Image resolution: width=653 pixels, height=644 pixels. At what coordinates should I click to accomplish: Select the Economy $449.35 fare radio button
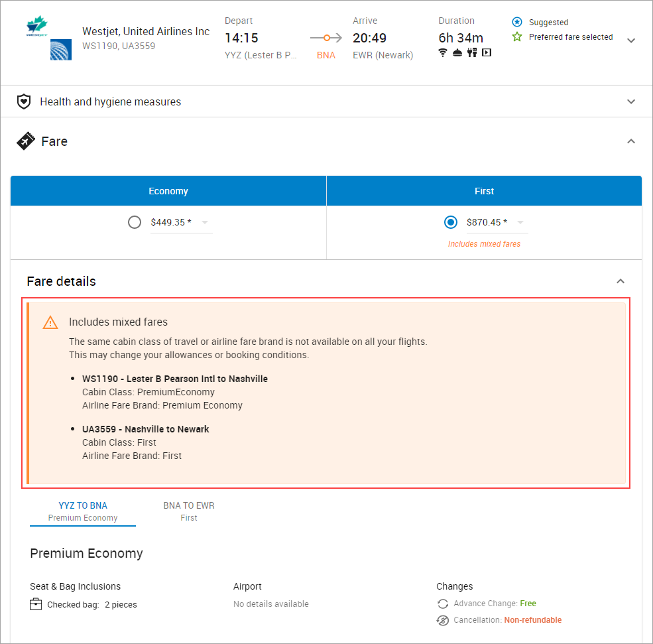pyautogui.click(x=135, y=222)
